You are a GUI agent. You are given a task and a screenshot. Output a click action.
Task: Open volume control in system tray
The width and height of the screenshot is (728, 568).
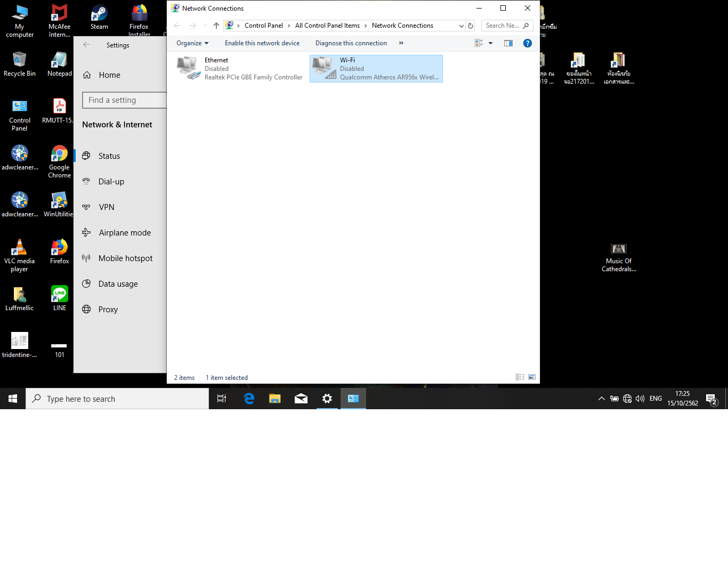pos(640,399)
